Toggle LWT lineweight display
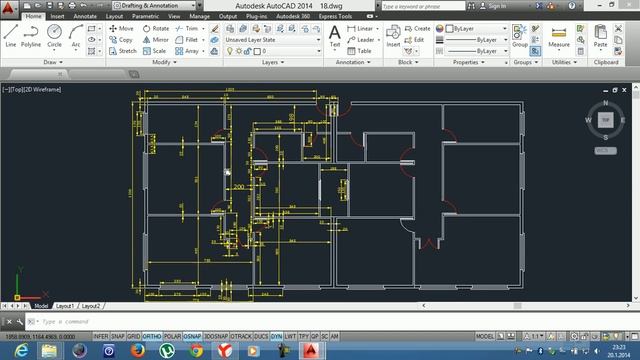Viewport: 640px width, 360px height. [290, 336]
